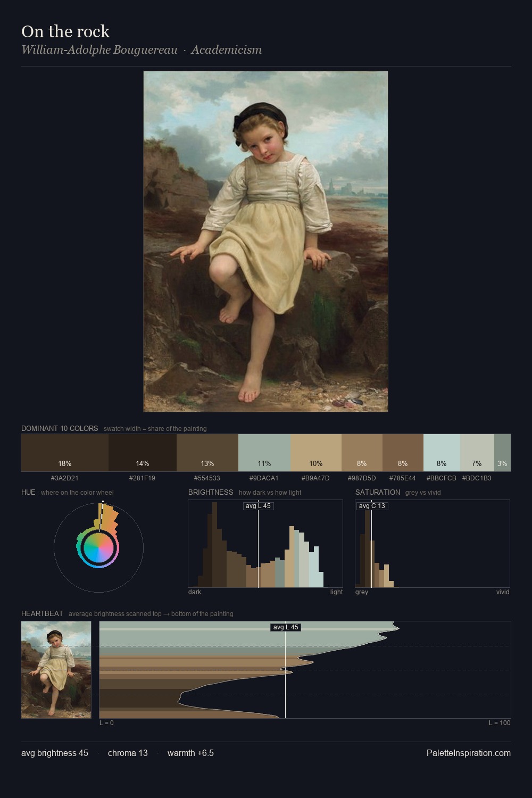The image size is (532, 798).
Task: Choose the 8% pale blue swatch #BBCFCB
Action: point(442,453)
